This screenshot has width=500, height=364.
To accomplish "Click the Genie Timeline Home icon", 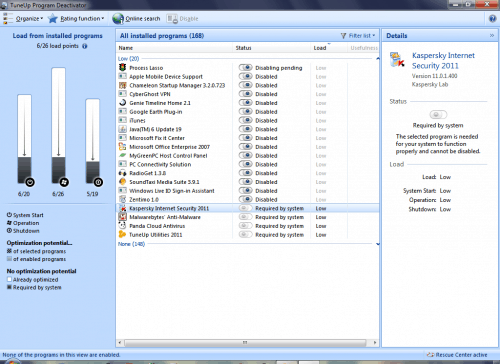I will point(122,103).
